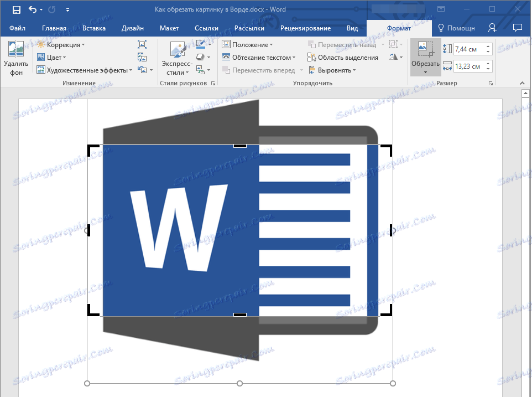Click the Picture Layout icon
The width and height of the screenshot is (532, 397).
tap(200, 70)
